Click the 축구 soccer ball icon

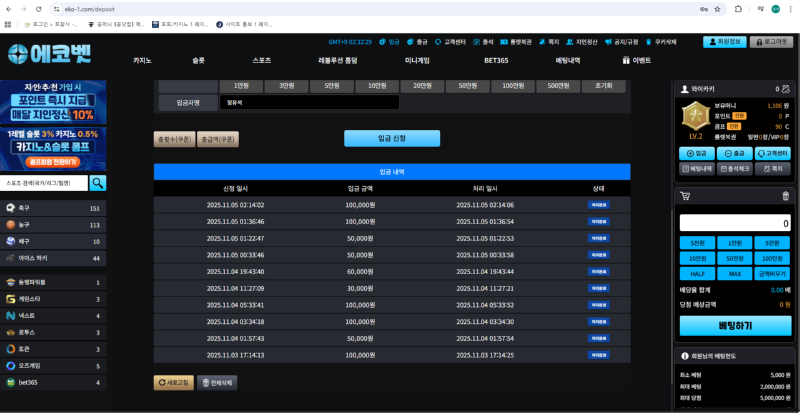click(10, 208)
